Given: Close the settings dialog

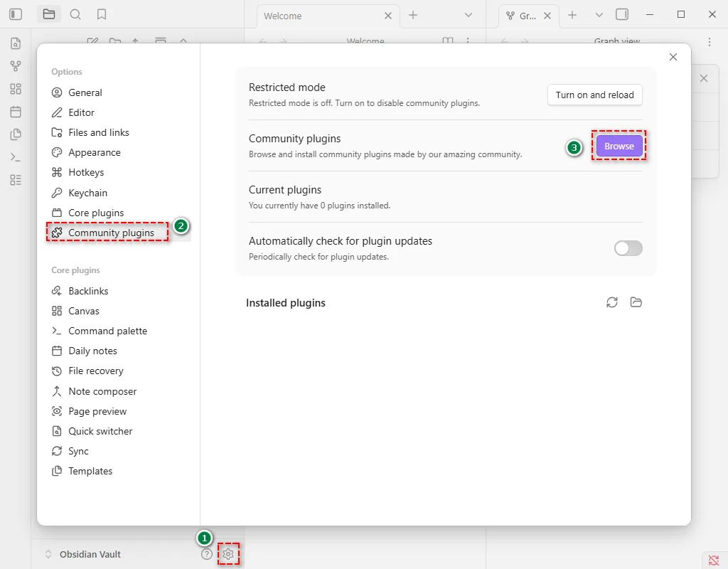Looking at the screenshot, I should 673,57.
